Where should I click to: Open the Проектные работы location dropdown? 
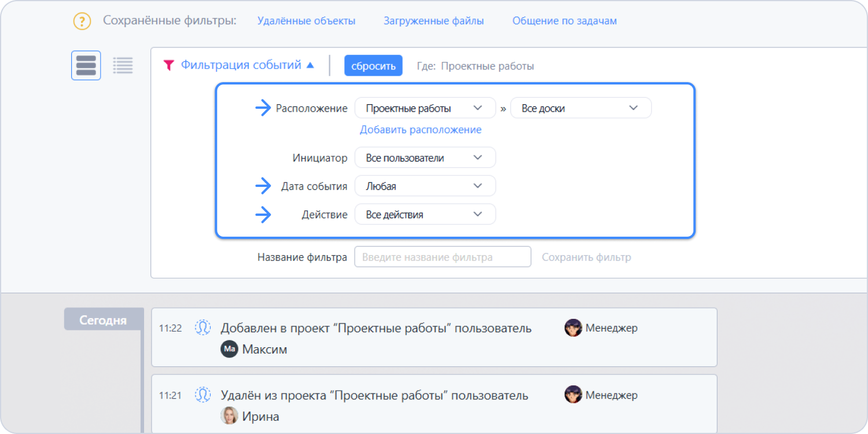pos(425,108)
